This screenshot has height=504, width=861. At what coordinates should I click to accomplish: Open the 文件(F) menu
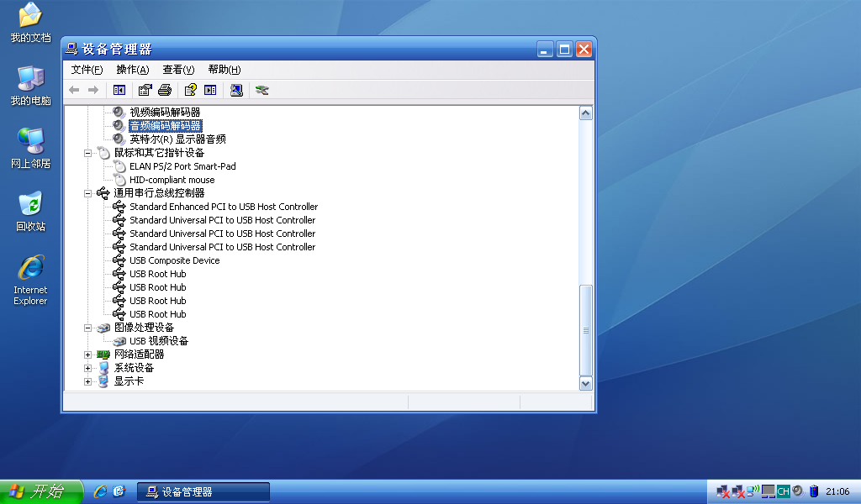87,70
